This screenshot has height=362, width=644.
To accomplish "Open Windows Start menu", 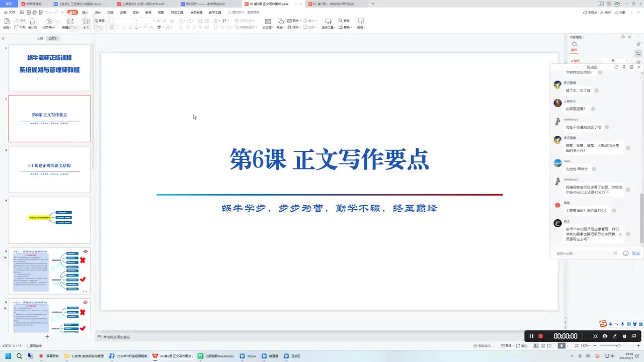I will pos(8,356).
